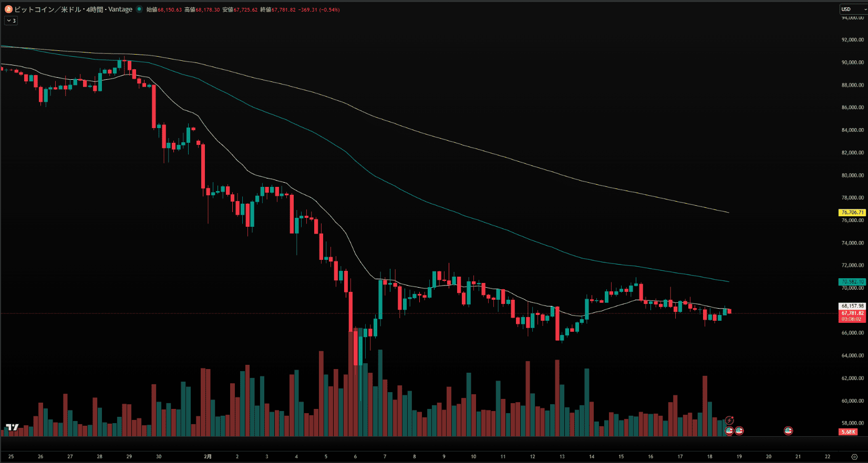
Task: Click the yellow 76,706.71 moving average label
Action: point(852,213)
